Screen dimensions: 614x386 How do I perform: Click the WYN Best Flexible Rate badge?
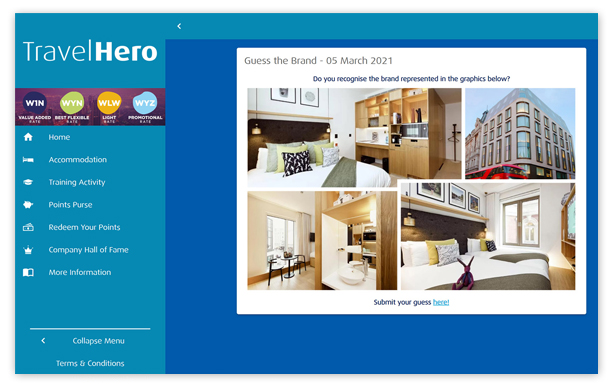coord(72,106)
